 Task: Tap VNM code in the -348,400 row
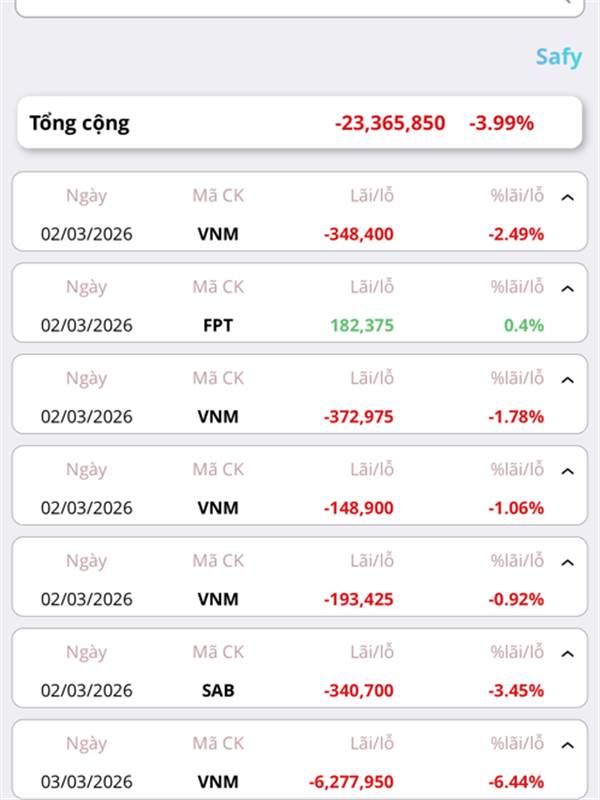click(218, 234)
